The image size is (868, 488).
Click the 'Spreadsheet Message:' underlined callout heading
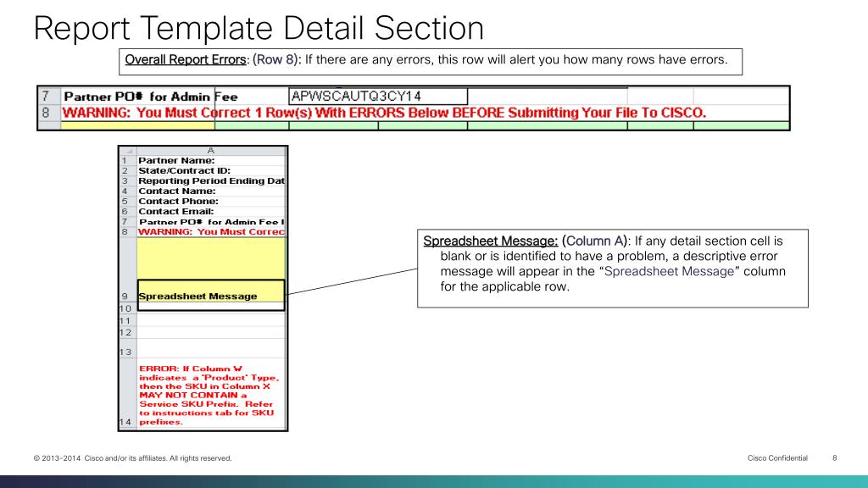pyautogui.click(x=491, y=241)
